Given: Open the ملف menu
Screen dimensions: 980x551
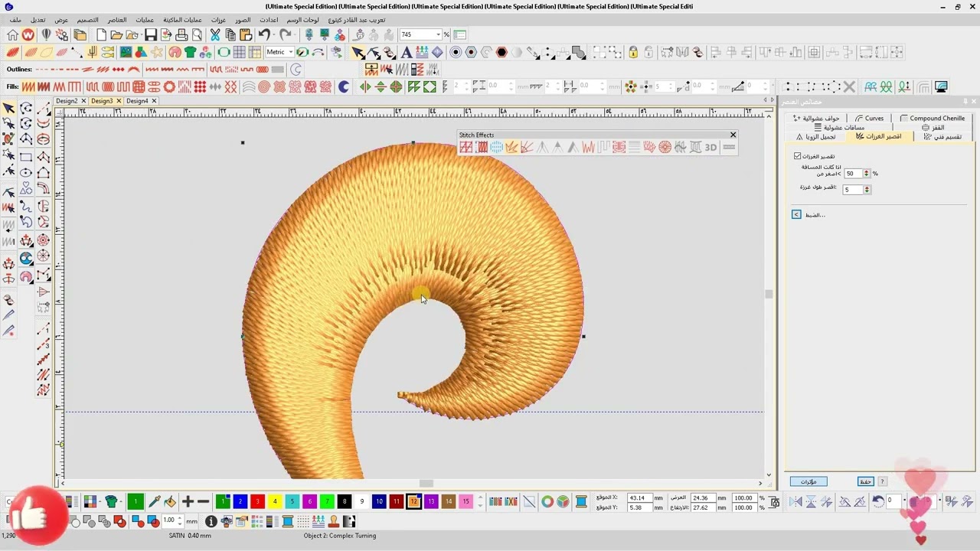Looking at the screenshot, I should pos(15,20).
